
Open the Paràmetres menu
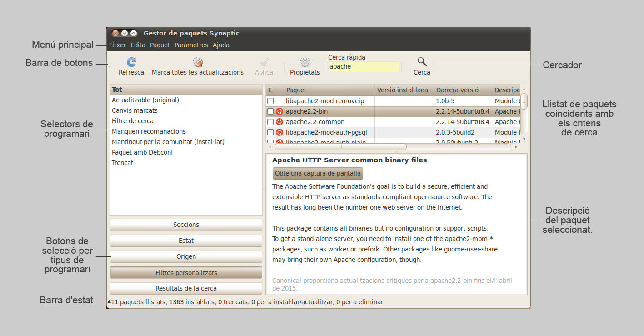pos(191,45)
